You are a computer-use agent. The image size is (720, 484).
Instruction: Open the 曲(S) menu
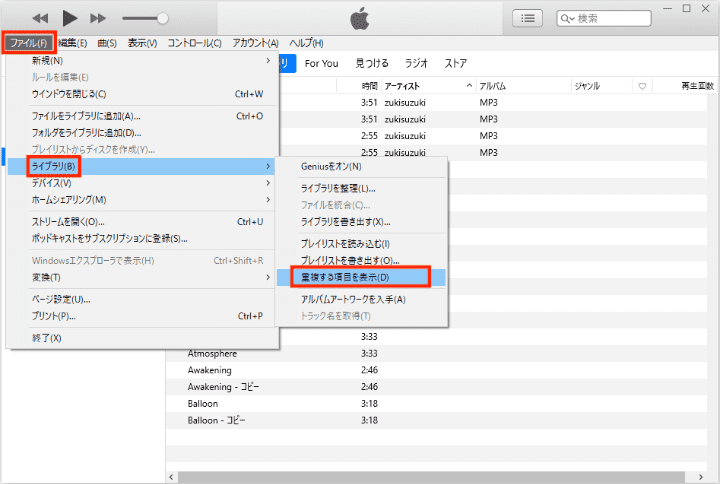tap(107, 43)
